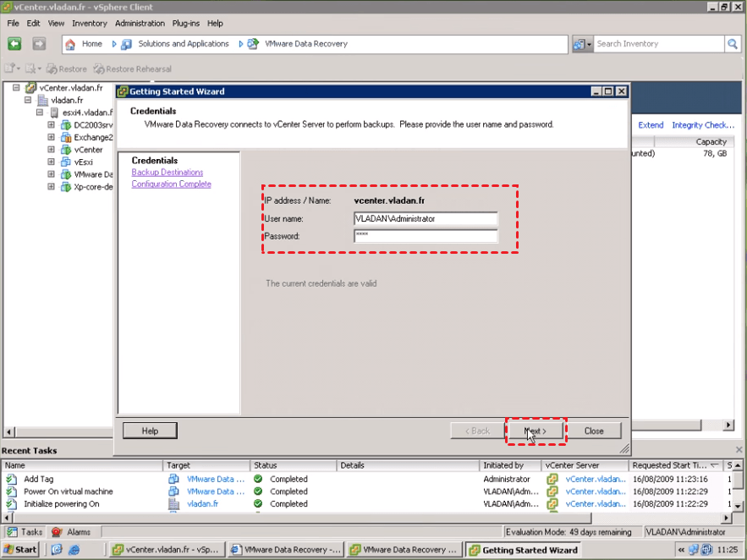The width and height of the screenshot is (747, 560).
Task: Click the inventory tree scroll left arrow
Action: coord(8,432)
